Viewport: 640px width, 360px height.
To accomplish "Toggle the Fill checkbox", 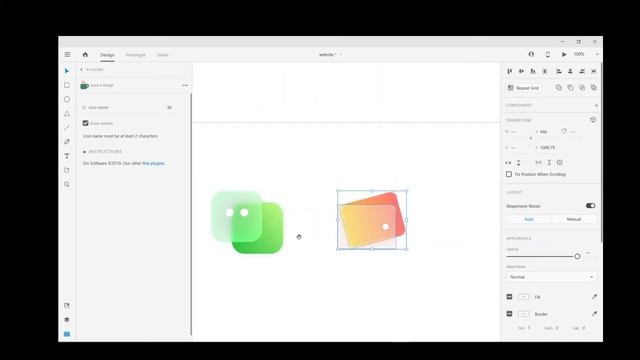I will 509,297.
